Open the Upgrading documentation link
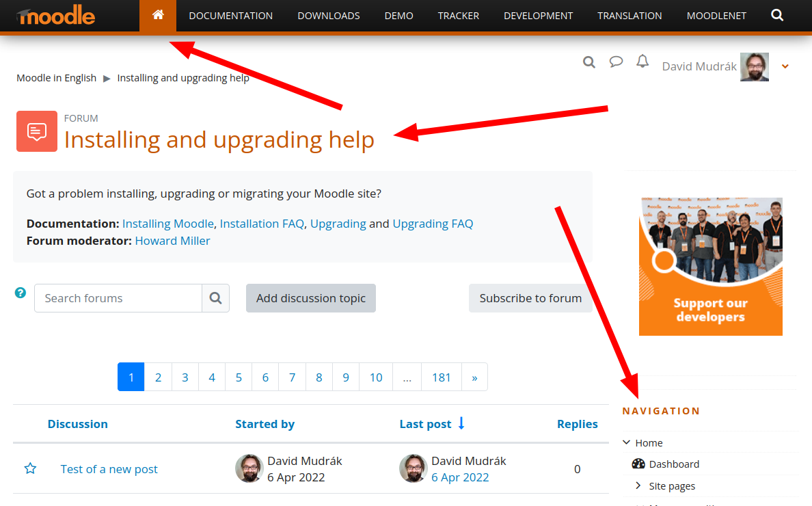Screen dimensions: 812x506 point(338,224)
